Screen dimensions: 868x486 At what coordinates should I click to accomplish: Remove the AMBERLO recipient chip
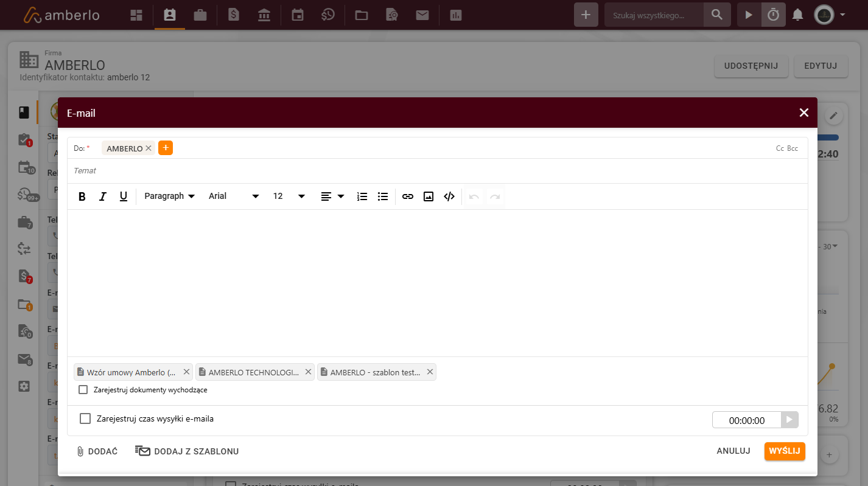[148, 148]
